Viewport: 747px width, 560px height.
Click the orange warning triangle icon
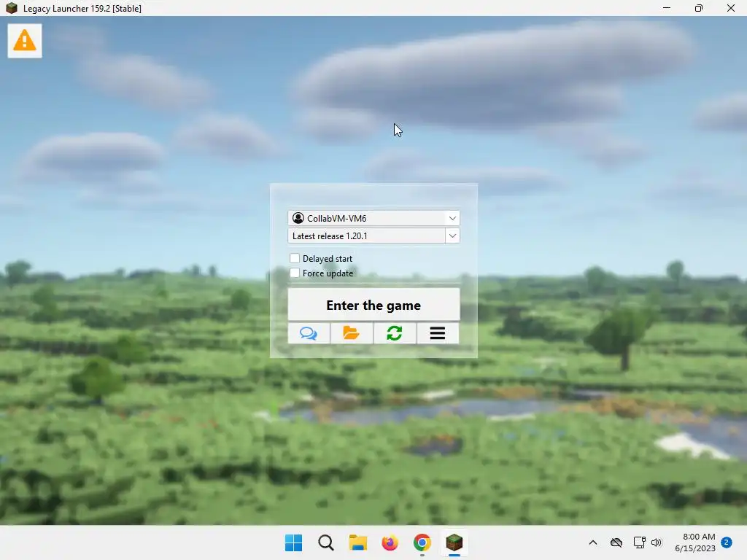[x=25, y=41]
